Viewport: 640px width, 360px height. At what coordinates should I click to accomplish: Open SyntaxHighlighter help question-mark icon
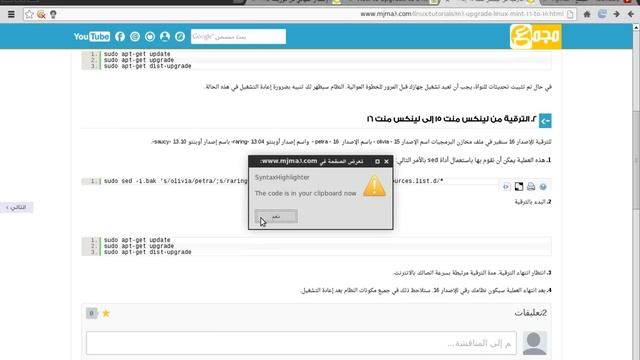543,187
